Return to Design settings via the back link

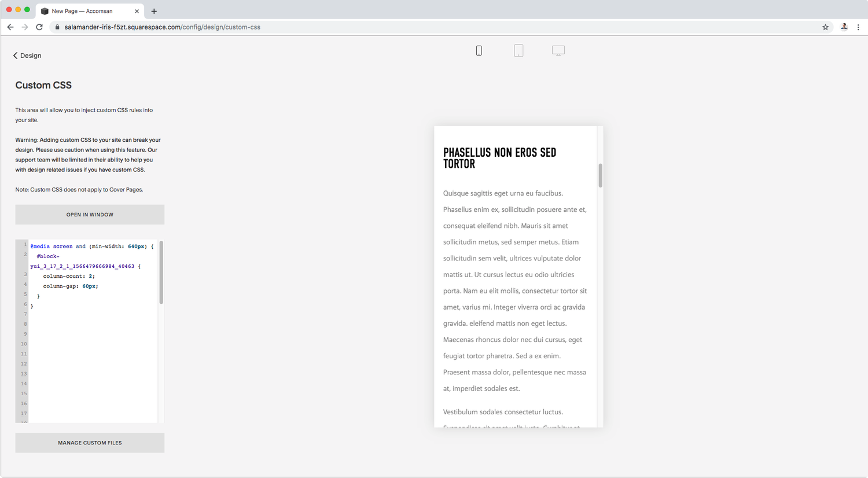(x=27, y=55)
